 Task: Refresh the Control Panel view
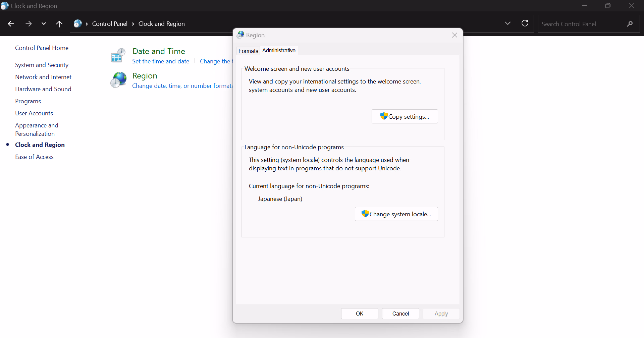(525, 23)
